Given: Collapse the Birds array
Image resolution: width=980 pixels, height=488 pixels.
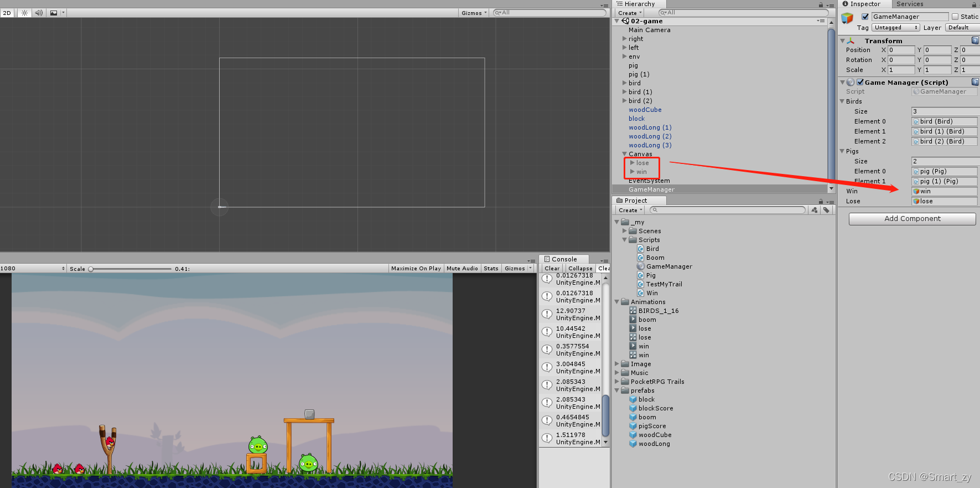Looking at the screenshot, I should click(x=842, y=101).
